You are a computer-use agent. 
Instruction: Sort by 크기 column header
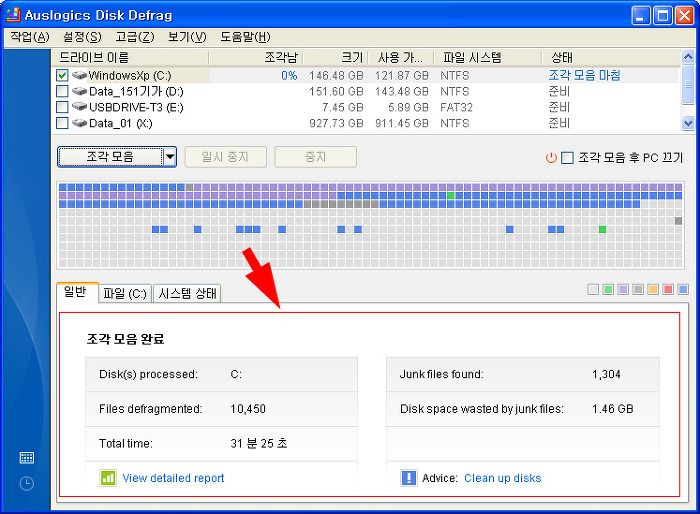[x=335, y=57]
